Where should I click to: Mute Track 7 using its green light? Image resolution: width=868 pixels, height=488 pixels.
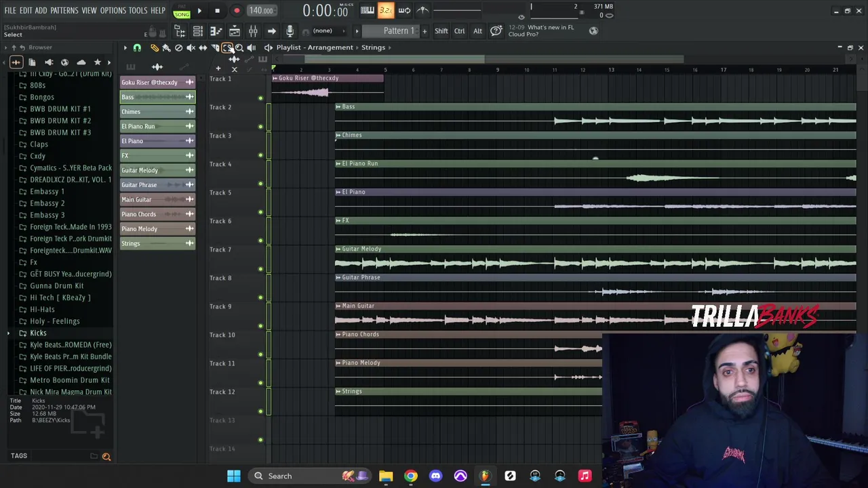260,269
